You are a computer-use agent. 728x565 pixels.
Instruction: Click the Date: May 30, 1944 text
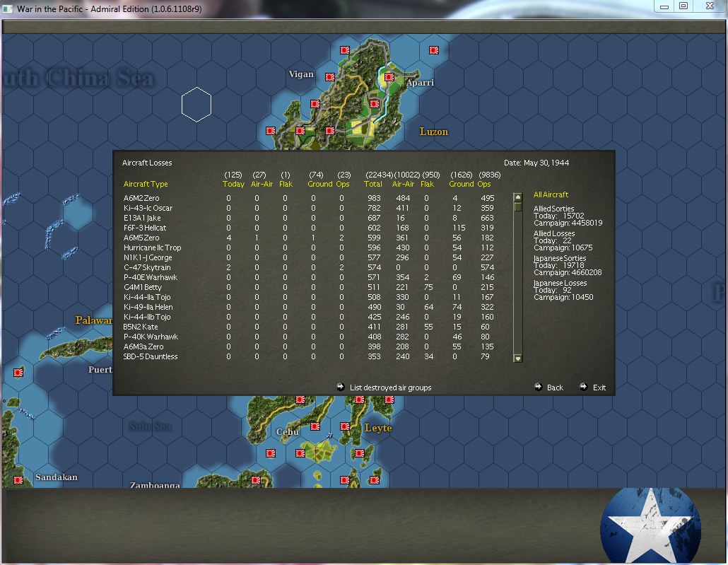pyautogui.click(x=536, y=163)
